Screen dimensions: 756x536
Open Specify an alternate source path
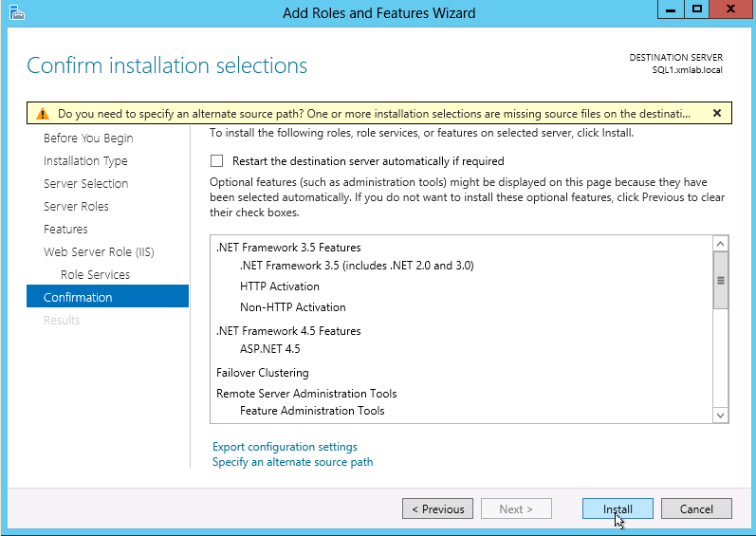(292, 462)
